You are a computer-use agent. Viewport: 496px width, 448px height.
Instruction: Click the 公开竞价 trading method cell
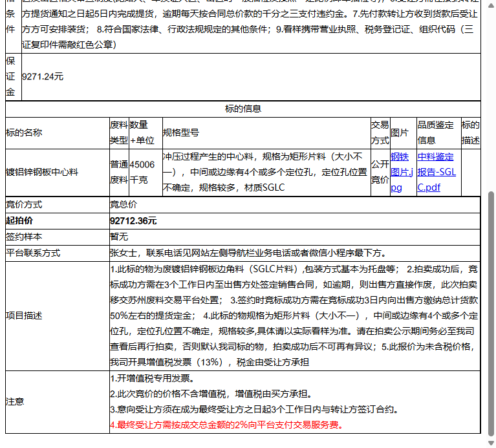click(x=380, y=173)
